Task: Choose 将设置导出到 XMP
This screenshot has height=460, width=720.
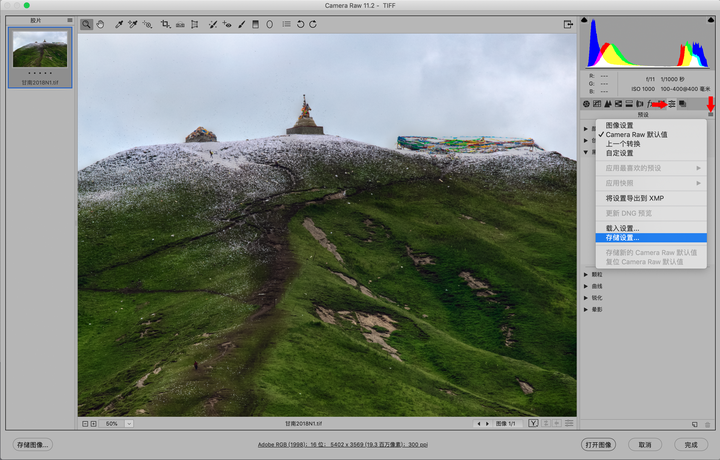Action: click(x=651, y=198)
